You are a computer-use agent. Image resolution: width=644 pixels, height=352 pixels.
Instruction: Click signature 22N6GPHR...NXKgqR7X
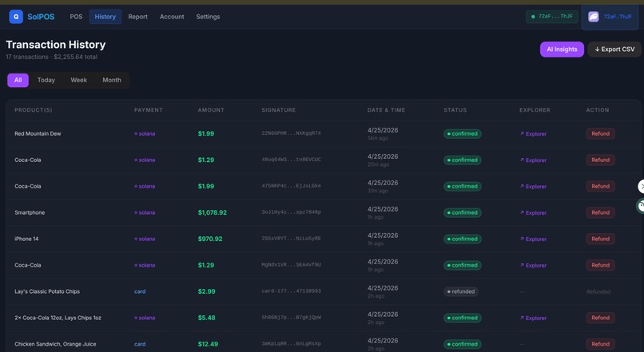(x=291, y=133)
